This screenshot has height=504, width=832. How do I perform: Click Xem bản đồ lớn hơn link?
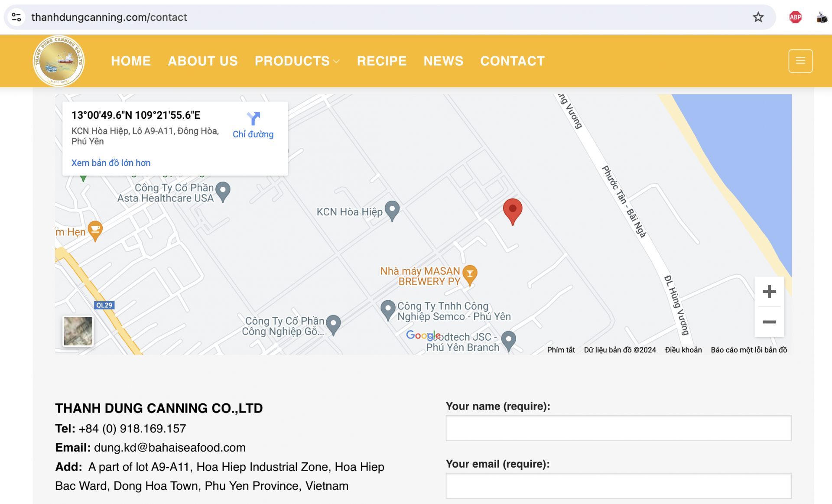click(111, 163)
